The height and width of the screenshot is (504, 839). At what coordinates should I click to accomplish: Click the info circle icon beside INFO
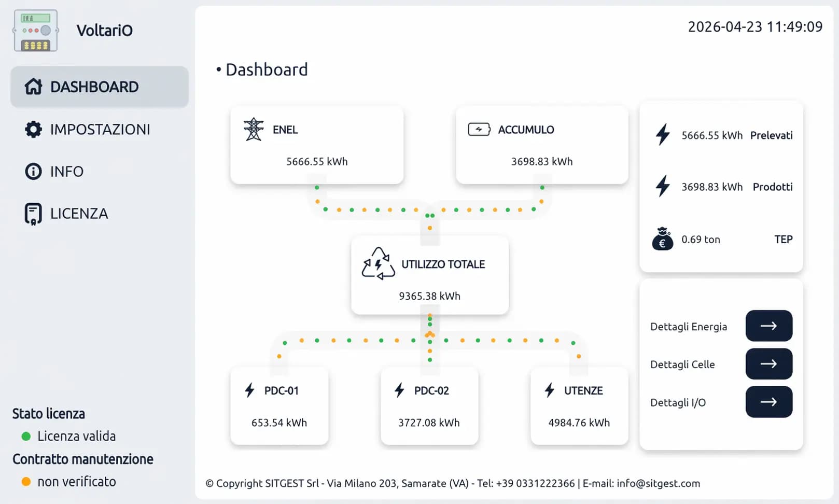pyautogui.click(x=33, y=171)
